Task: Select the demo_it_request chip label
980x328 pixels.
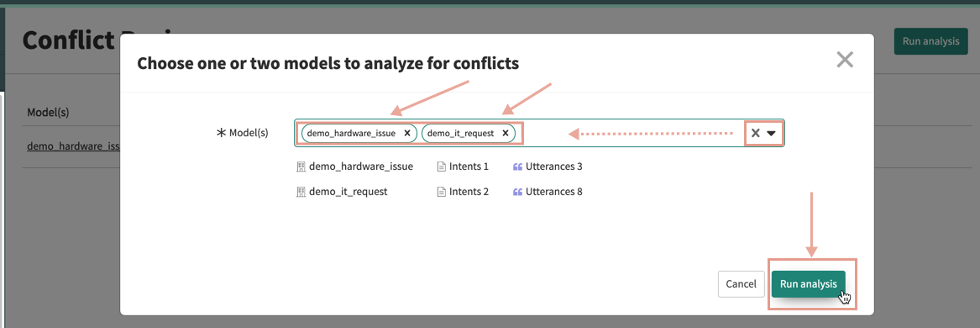Action: point(461,134)
